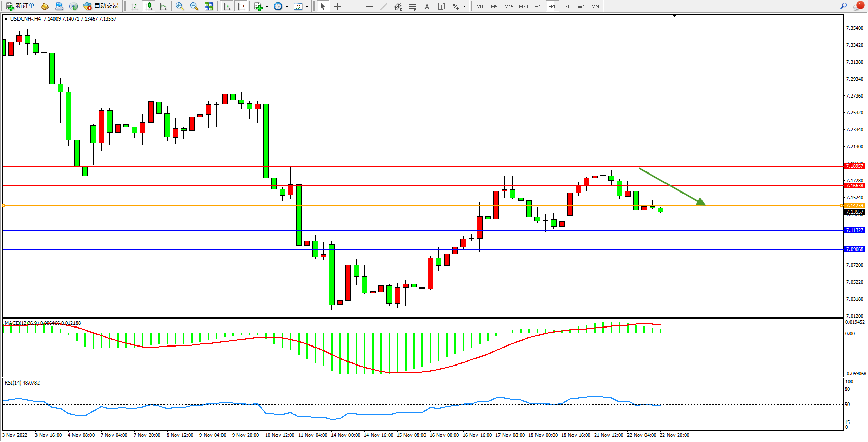Image resolution: width=868 pixels, height=442 pixels.
Task: Switch chart to bar chart mode
Action: pyautogui.click(x=134, y=6)
